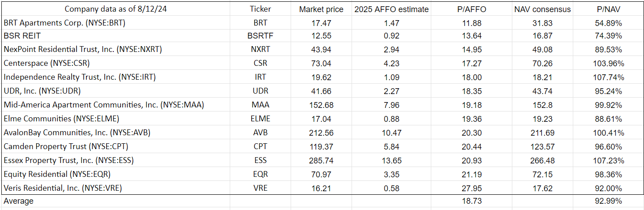Click Essex Property Trust AFFO 13.65
The image size is (644, 210).
[391, 160]
